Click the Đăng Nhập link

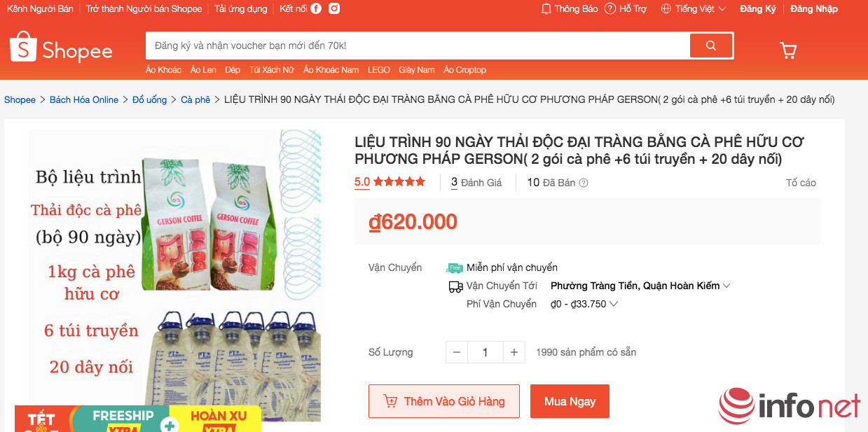(x=814, y=9)
